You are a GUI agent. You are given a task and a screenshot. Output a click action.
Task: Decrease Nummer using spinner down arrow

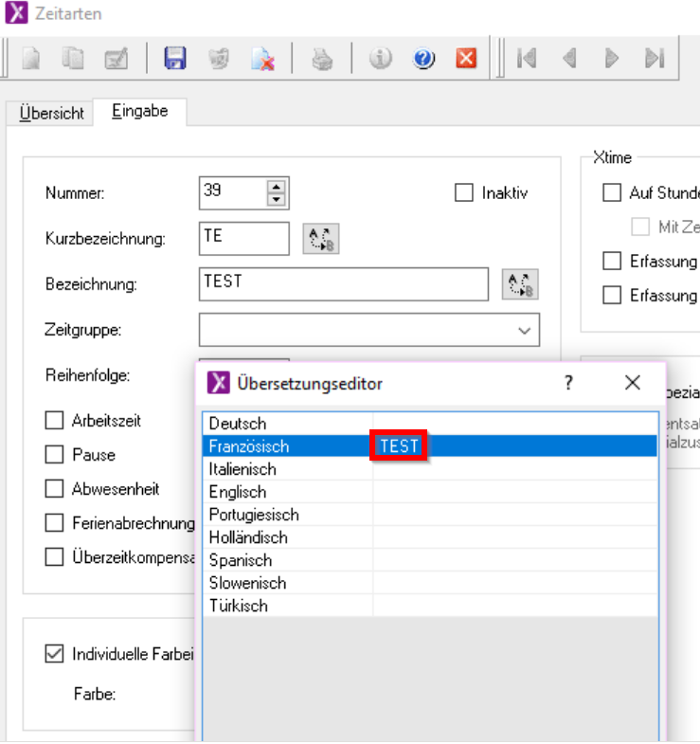pyautogui.click(x=277, y=200)
